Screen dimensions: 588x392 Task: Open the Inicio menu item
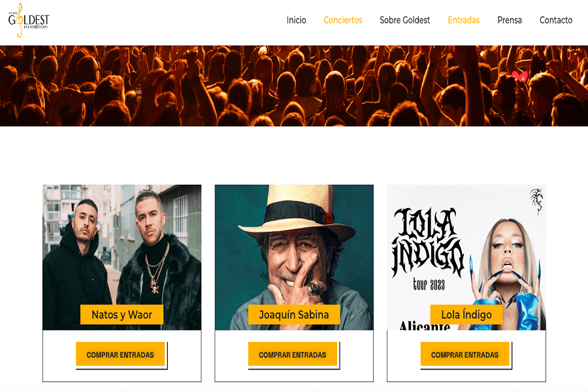296,20
